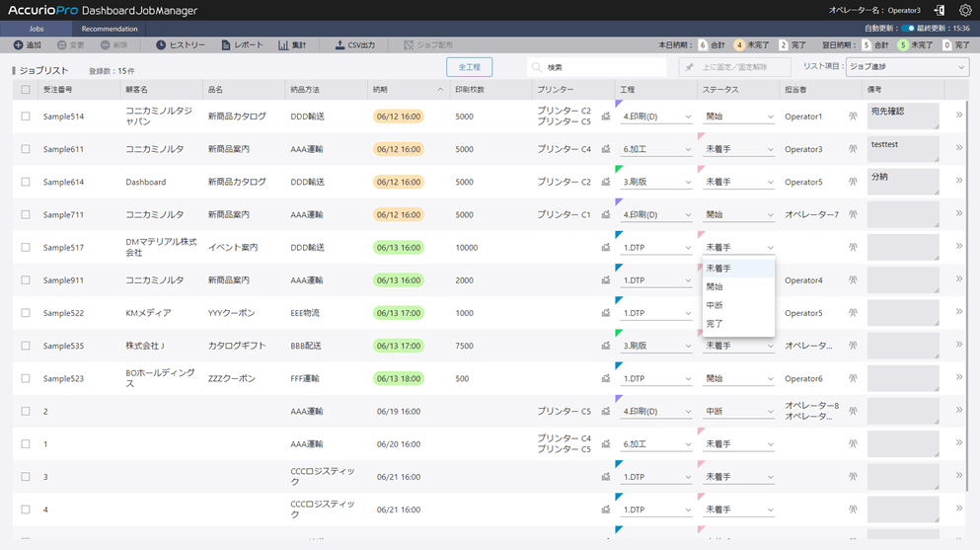Image resolution: width=980 pixels, height=550 pixels.
Task: Open details arrow for row Sample522
Action: (958, 311)
